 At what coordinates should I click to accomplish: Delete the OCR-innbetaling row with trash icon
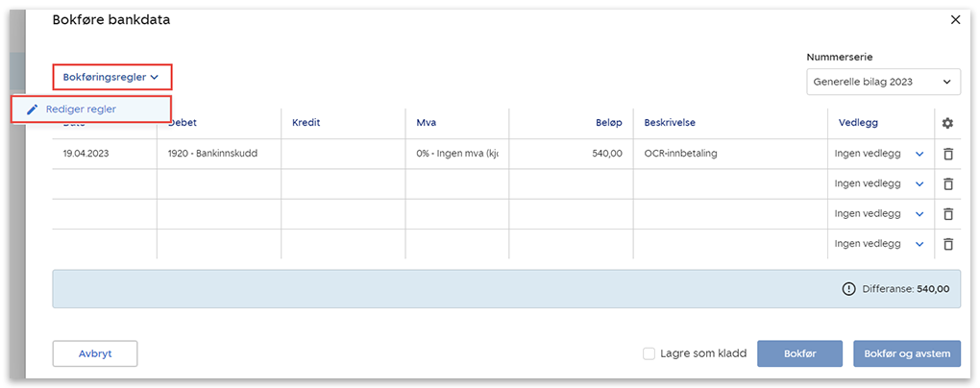(x=947, y=154)
